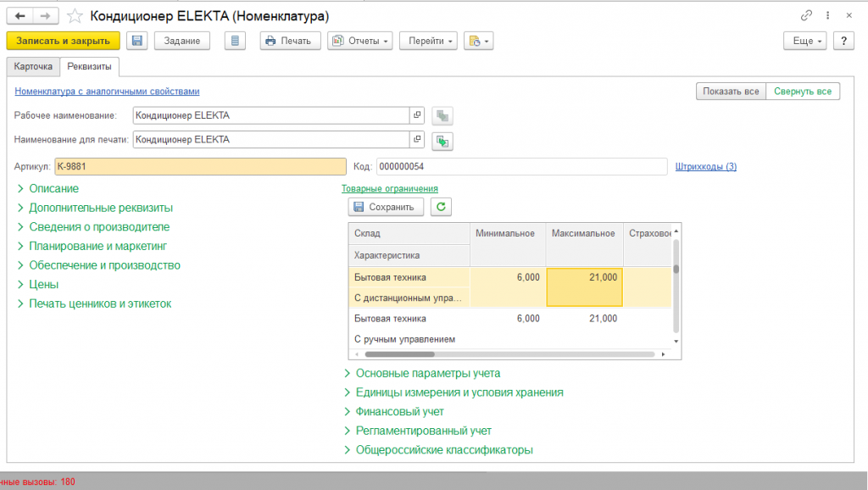Viewport: 868px width, 490px height.
Task: Select highlighted Максимальное cell 21,000
Action: [x=585, y=287]
